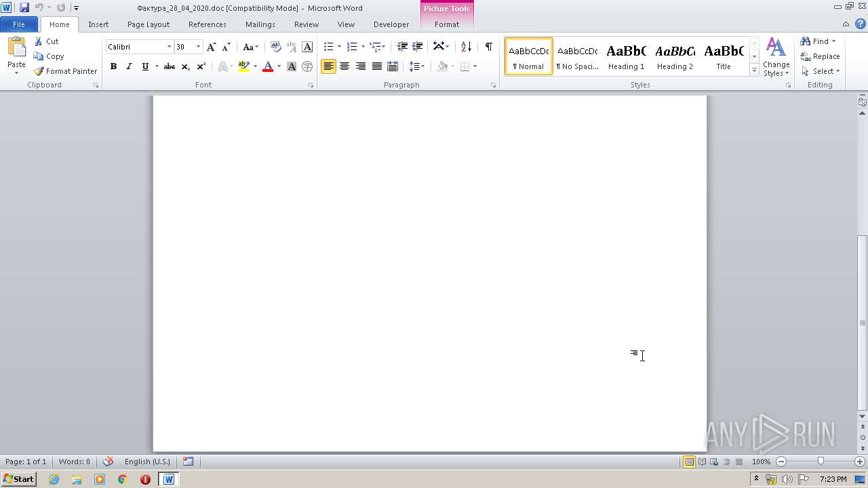
Task: Click the Windows Start button
Action: (x=19, y=479)
